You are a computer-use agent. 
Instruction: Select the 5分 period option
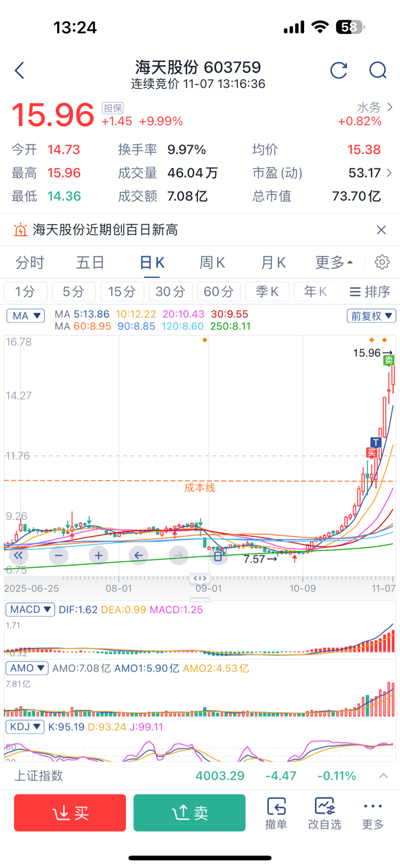[74, 291]
